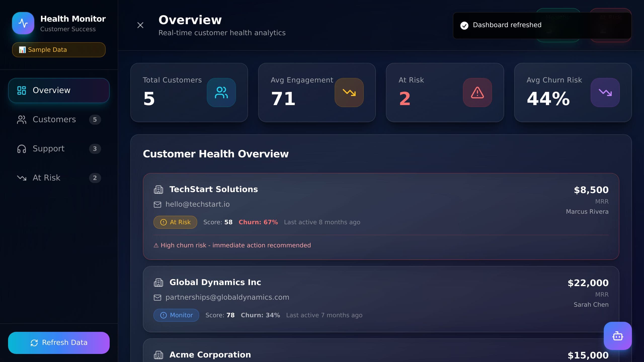Click the Total Customers users icon
Screen dimensions: 644x362
click(x=221, y=93)
